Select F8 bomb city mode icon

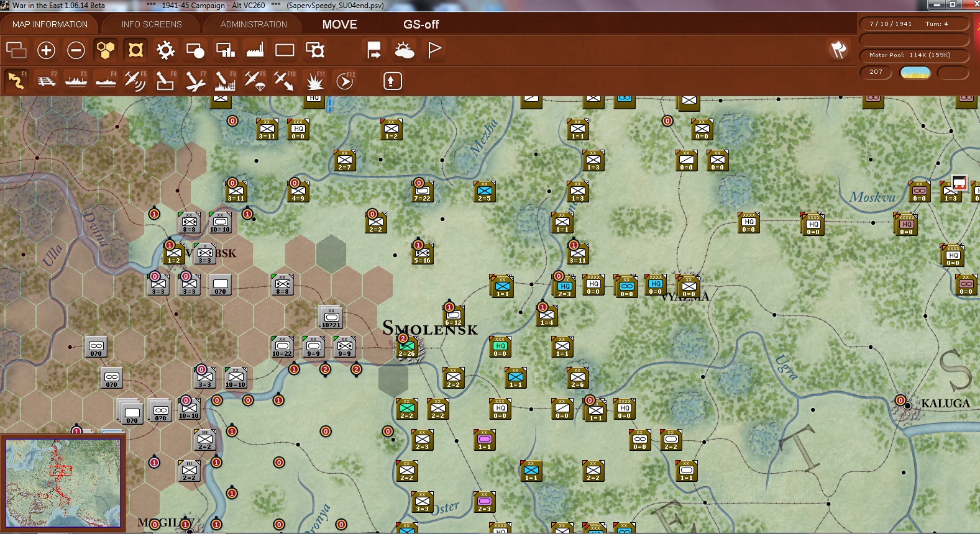(x=225, y=81)
